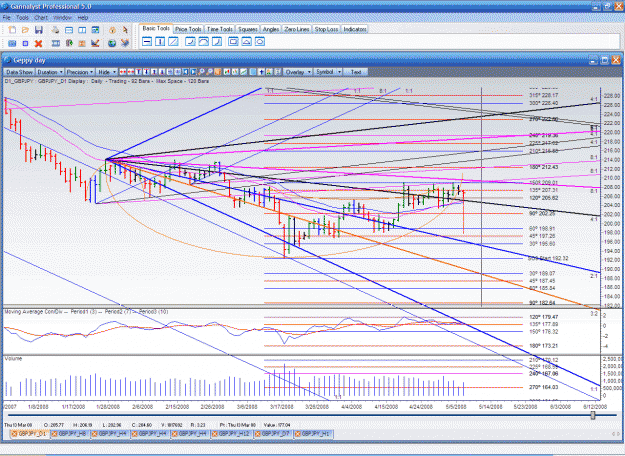Click the '180° 173.21' level label
The height and width of the screenshot is (456, 625).
click(543, 346)
